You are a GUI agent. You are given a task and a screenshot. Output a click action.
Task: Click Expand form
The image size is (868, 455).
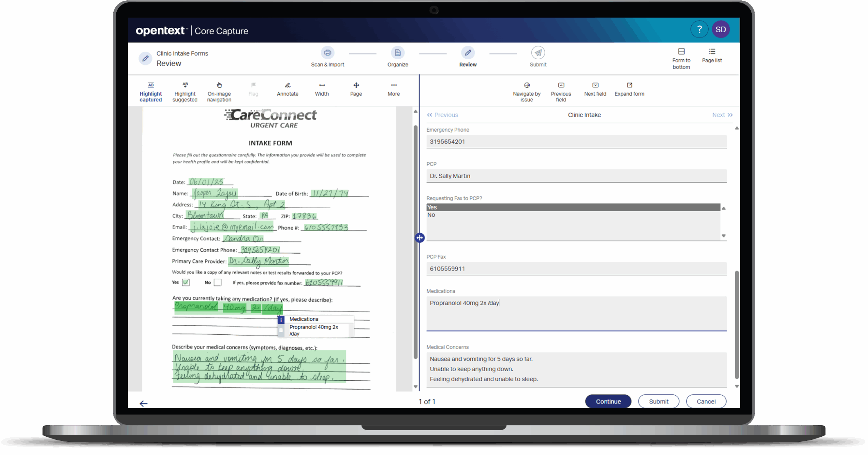(x=629, y=90)
